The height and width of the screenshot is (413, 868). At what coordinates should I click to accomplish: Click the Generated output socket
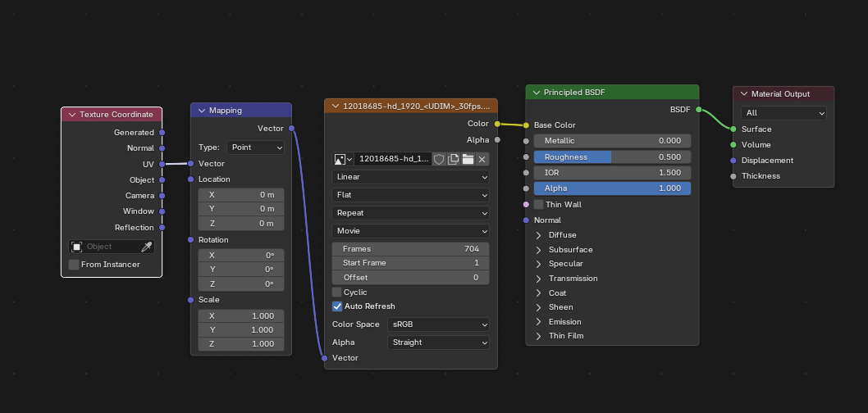(162, 133)
